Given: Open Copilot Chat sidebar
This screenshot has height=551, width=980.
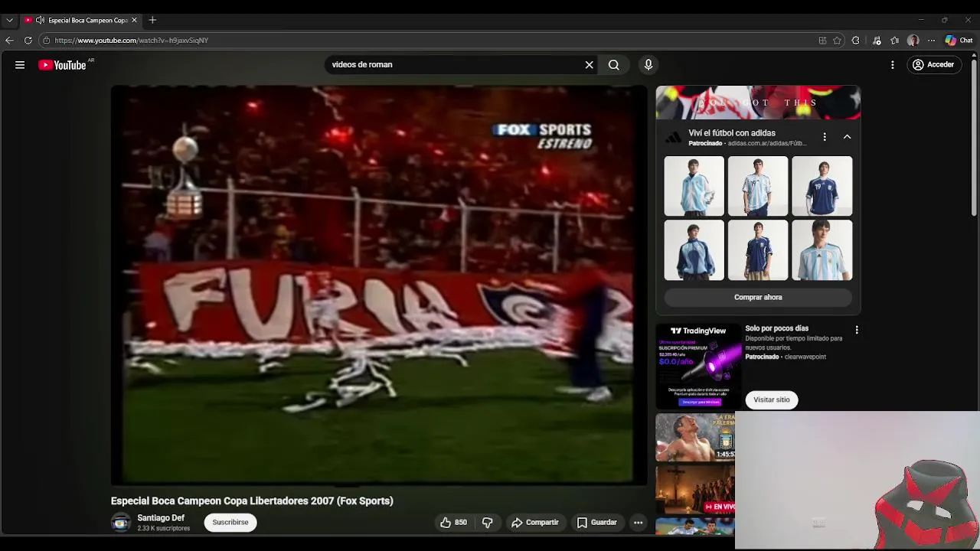Looking at the screenshot, I should click(959, 41).
